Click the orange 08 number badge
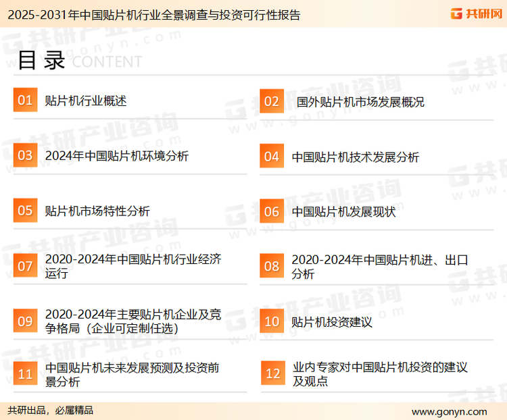Screen dimensions: 507x420 coord(272,266)
